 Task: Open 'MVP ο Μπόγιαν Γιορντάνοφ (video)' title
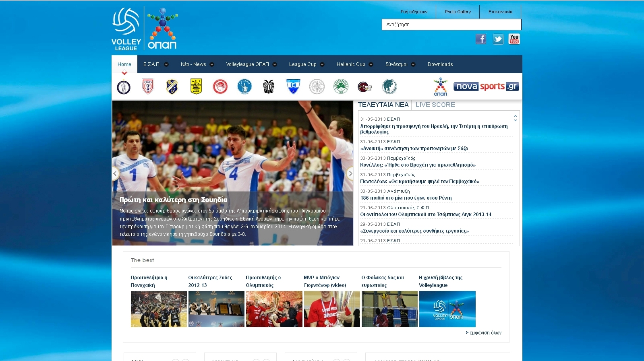click(325, 281)
